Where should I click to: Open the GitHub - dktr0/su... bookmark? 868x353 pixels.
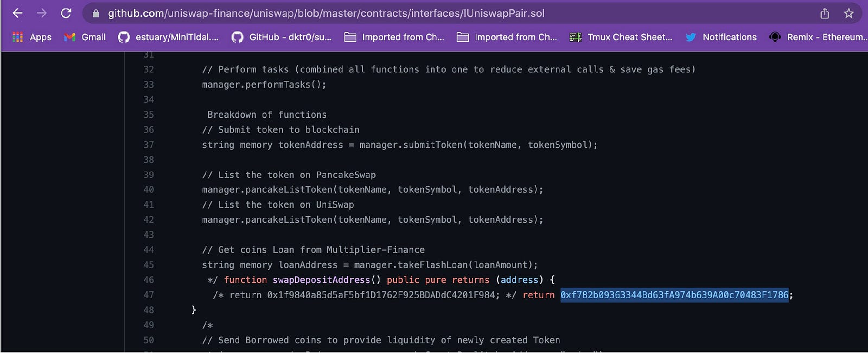[x=281, y=37]
